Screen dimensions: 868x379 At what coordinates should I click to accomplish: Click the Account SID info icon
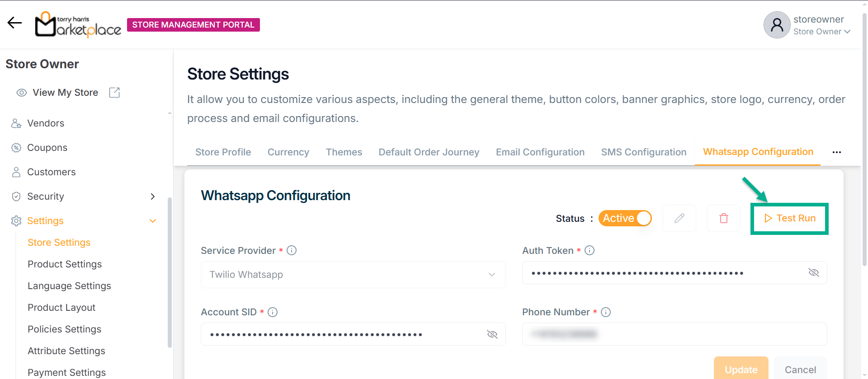coord(273,312)
